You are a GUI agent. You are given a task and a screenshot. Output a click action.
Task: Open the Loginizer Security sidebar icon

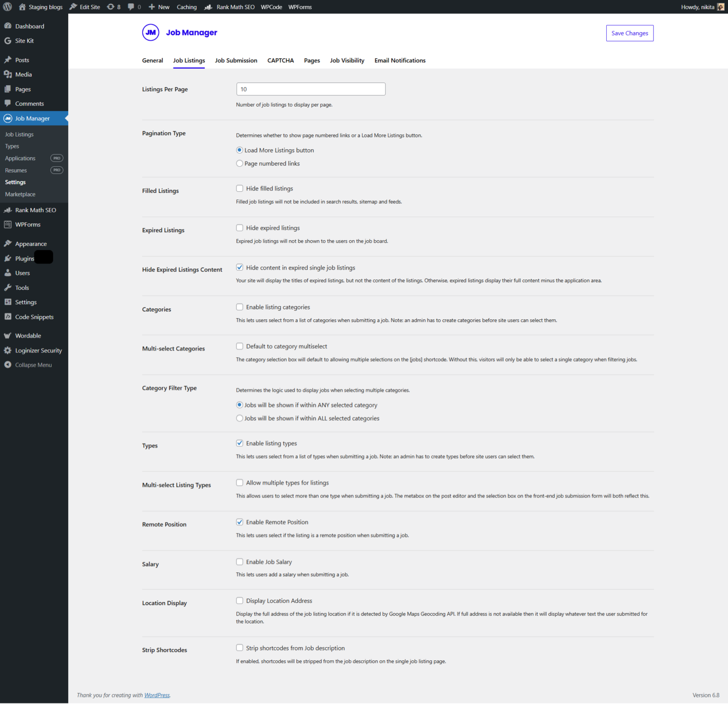click(x=8, y=351)
